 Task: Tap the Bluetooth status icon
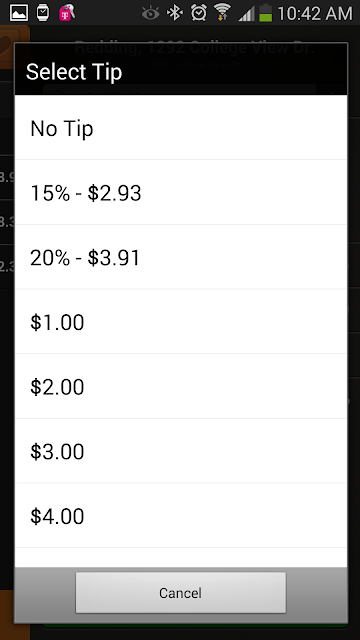[x=175, y=13]
